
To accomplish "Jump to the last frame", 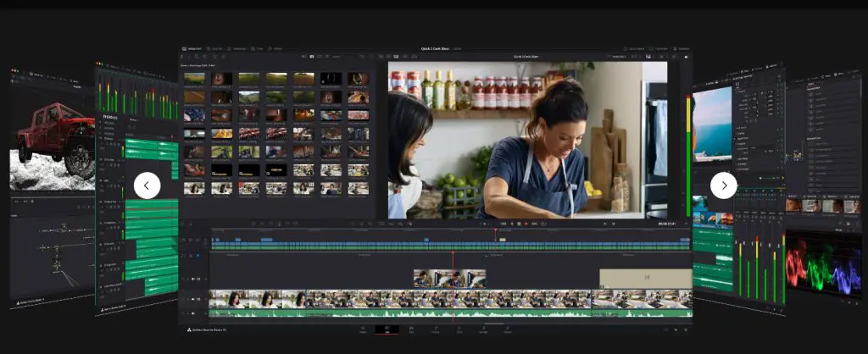I will click(x=534, y=224).
